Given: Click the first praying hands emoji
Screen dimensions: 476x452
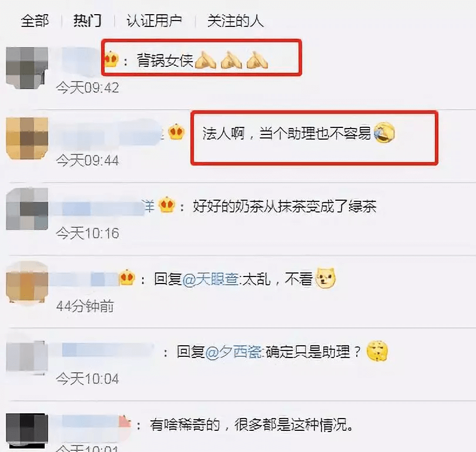Looking at the screenshot, I should pyautogui.click(x=206, y=60).
